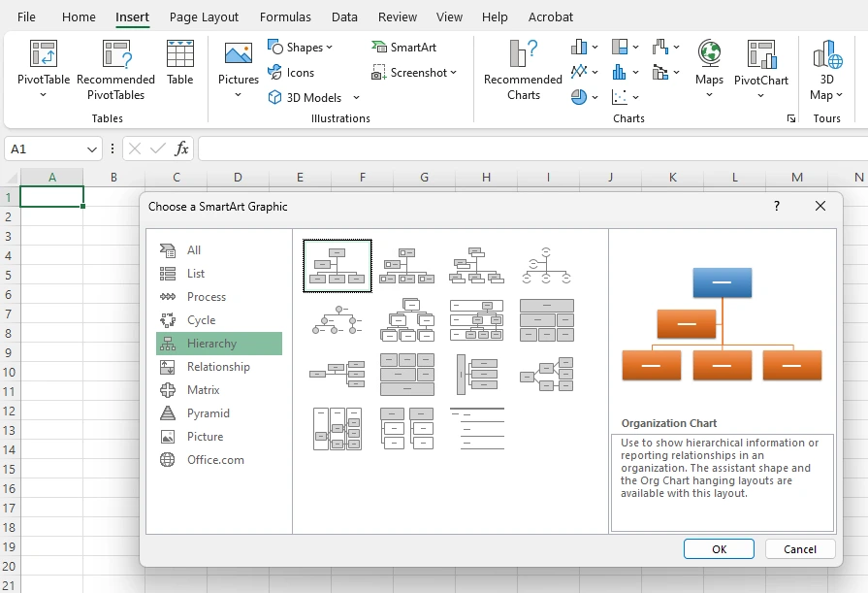Open the pie chart dropdown
The image size is (868, 593).
(595, 97)
